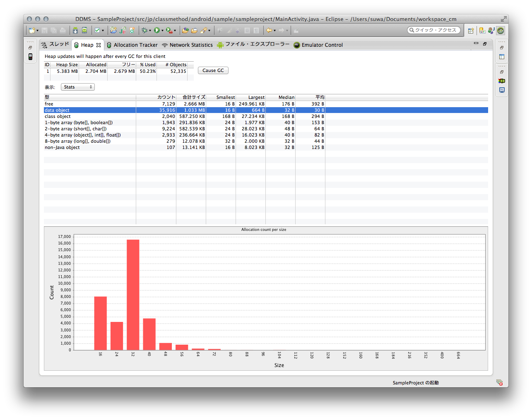
Task: Switch to the Allocation Tracker tab
Action: tap(135, 45)
